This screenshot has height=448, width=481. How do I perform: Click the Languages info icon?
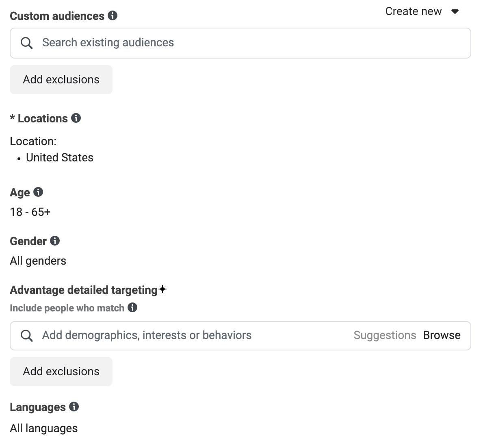(74, 407)
